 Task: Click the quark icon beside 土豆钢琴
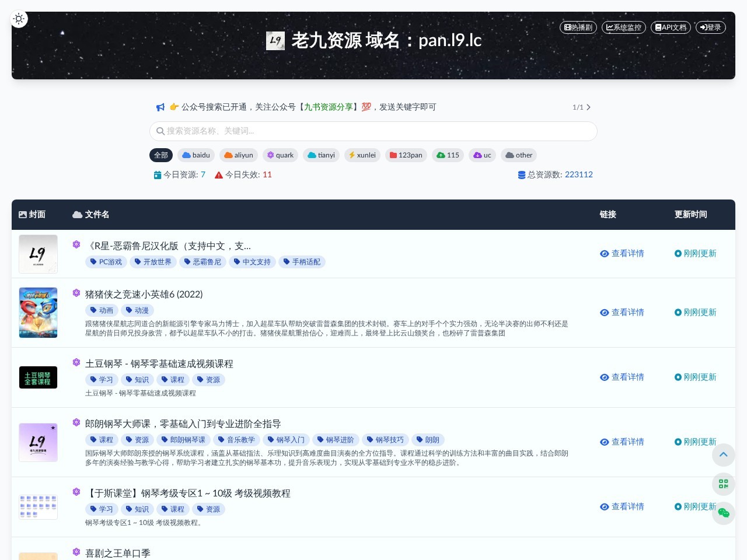coord(76,362)
